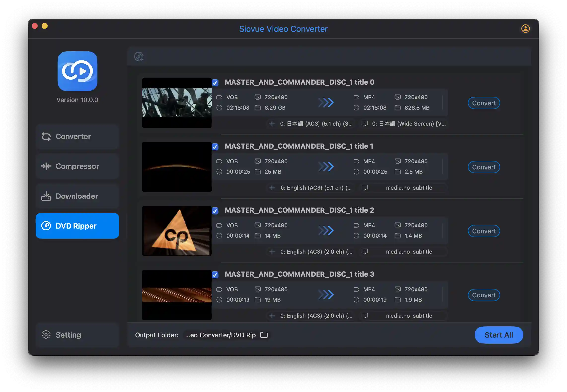
Task: Convert the 14 MB title 2
Action: (484, 231)
